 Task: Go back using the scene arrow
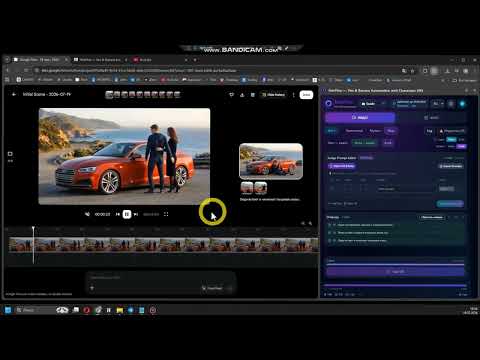14,95
